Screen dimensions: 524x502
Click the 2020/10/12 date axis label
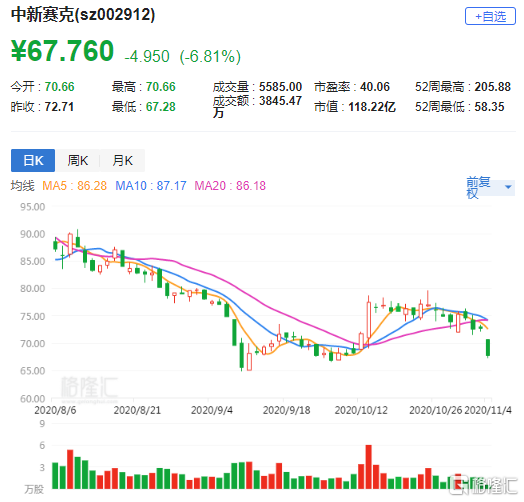pyautogui.click(x=361, y=410)
